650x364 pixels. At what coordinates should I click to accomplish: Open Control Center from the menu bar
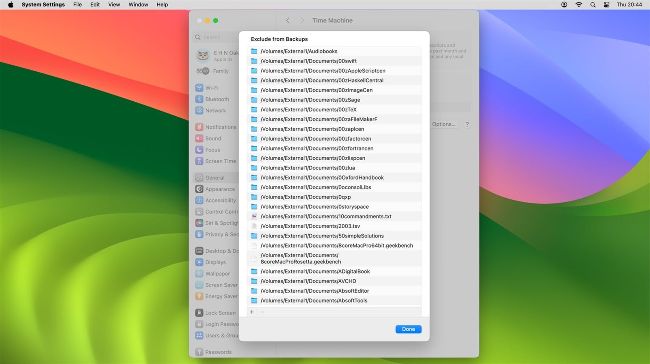pyautogui.click(x=606, y=5)
